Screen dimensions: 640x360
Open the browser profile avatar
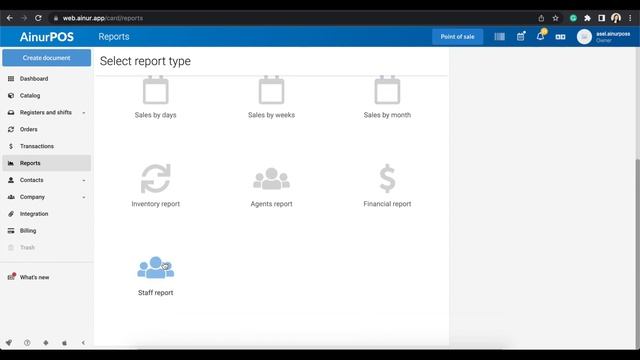point(616,18)
